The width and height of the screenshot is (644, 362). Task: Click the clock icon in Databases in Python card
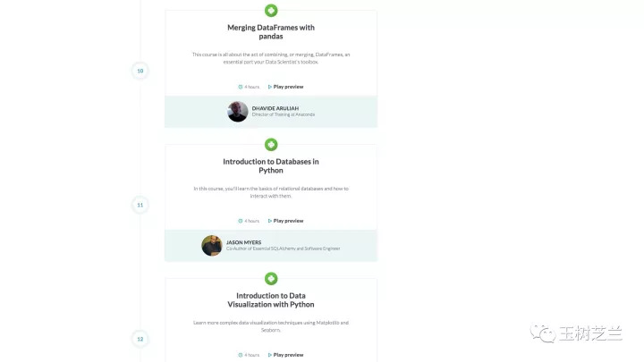pos(241,221)
